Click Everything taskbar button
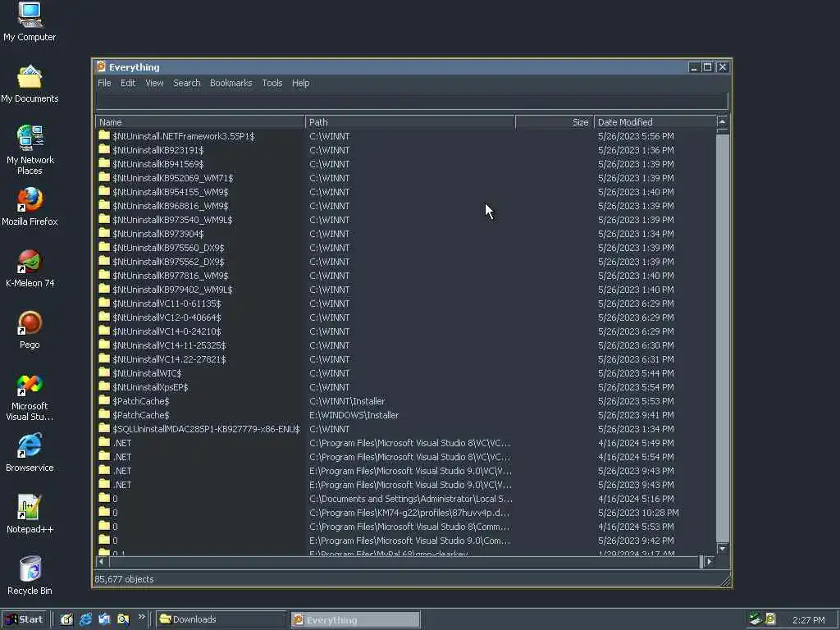 (355, 619)
